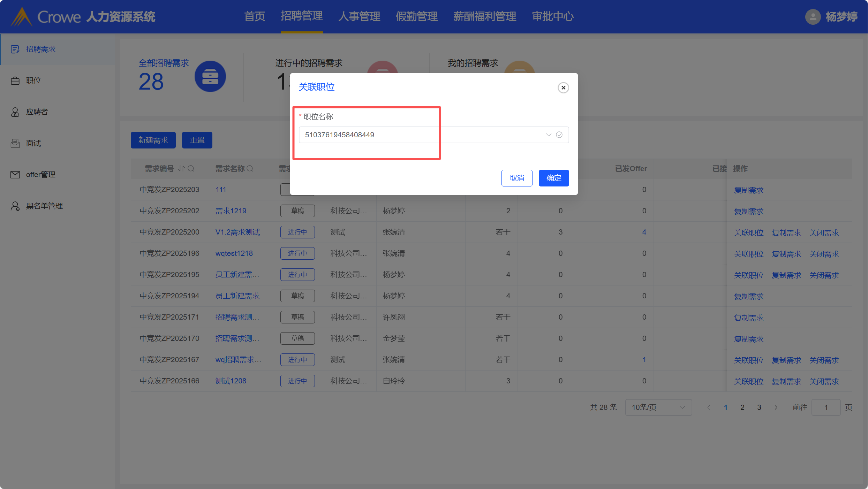868x489 pixels.
Task: Click the 全部招聘需求 blue circle icon
Action: 210,76
